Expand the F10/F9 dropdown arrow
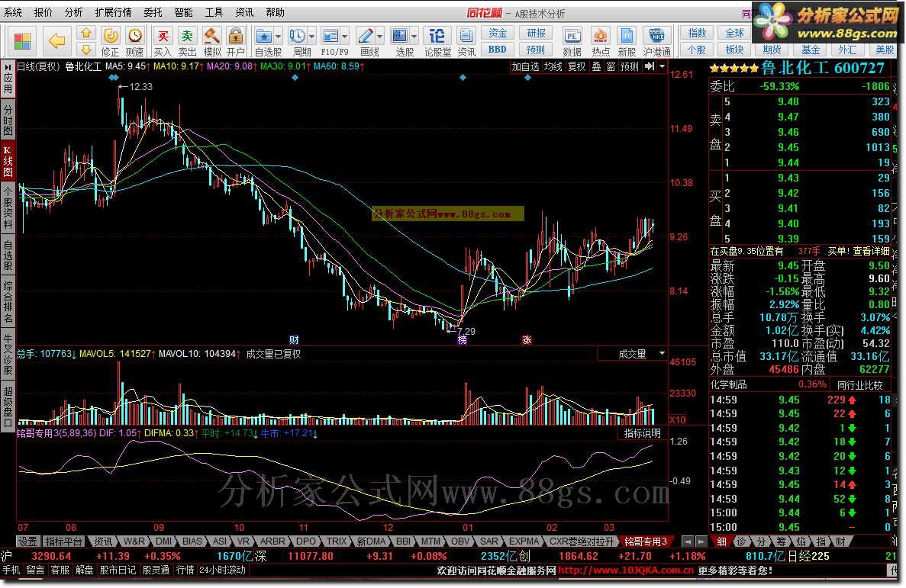 [x=345, y=37]
